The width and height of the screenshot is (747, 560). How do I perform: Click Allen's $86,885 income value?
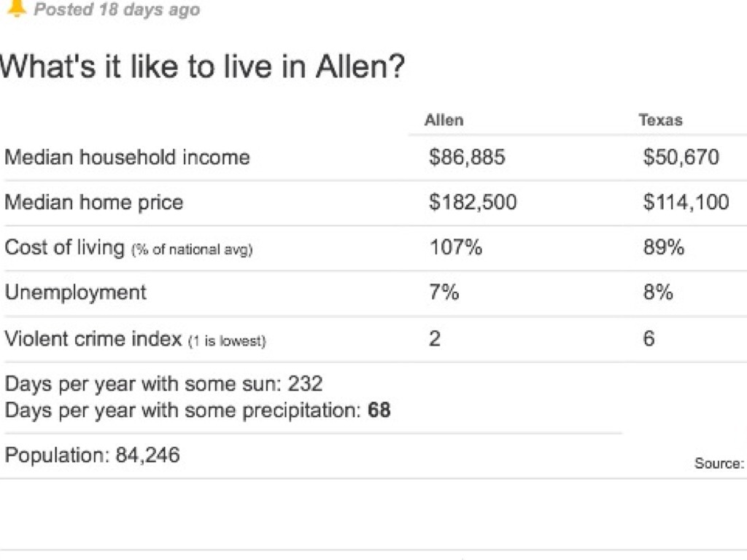click(x=467, y=157)
